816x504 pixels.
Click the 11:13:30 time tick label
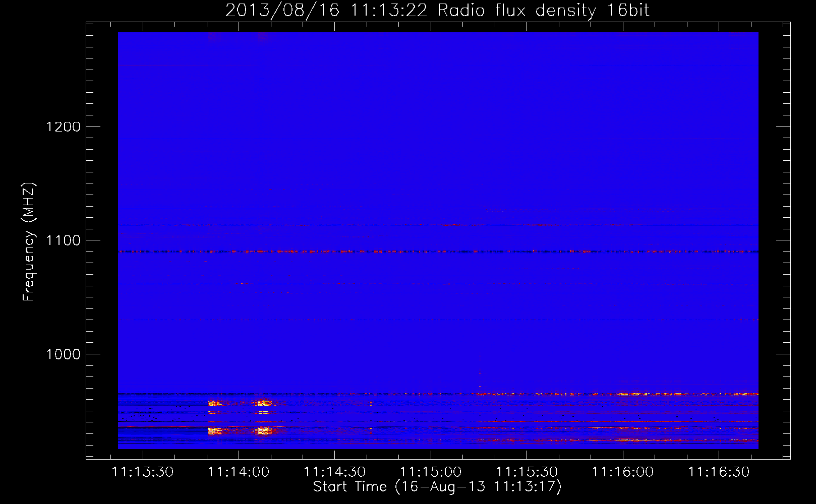(142, 472)
